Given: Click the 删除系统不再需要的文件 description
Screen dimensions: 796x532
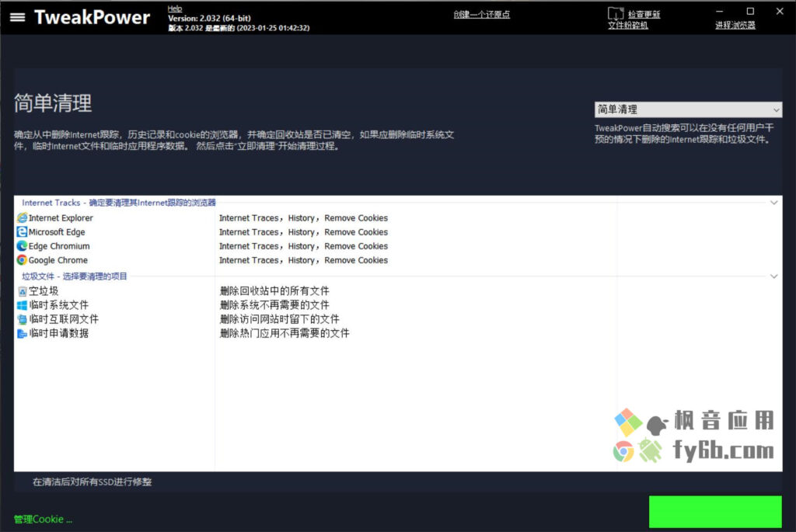Looking at the screenshot, I should (x=274, y=305).
